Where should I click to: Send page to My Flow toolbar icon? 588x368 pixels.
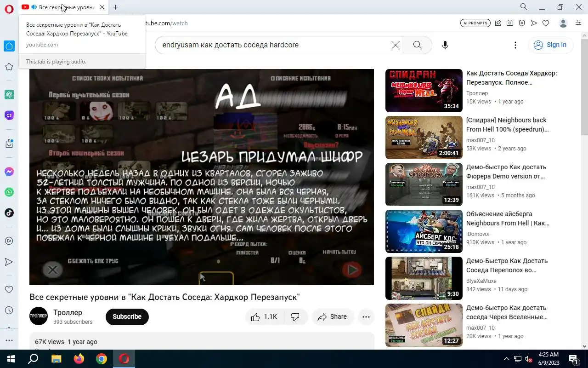(x=534, y=23)
